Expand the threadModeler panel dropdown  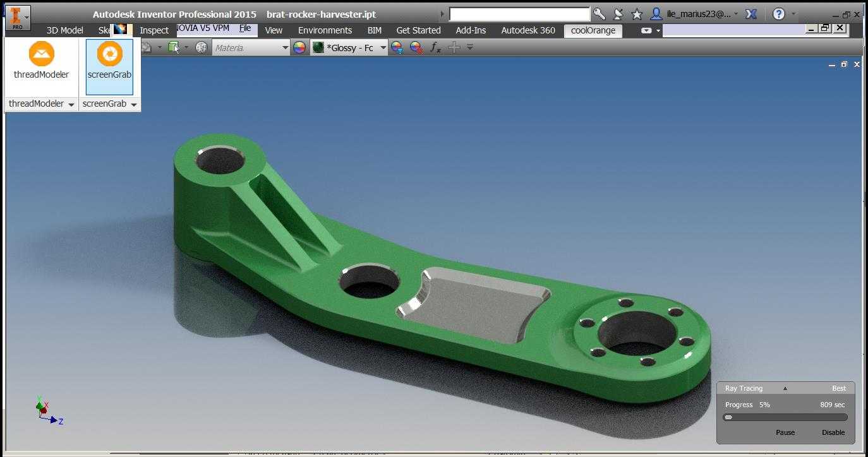pyautogui.click(x=71, y=104)
